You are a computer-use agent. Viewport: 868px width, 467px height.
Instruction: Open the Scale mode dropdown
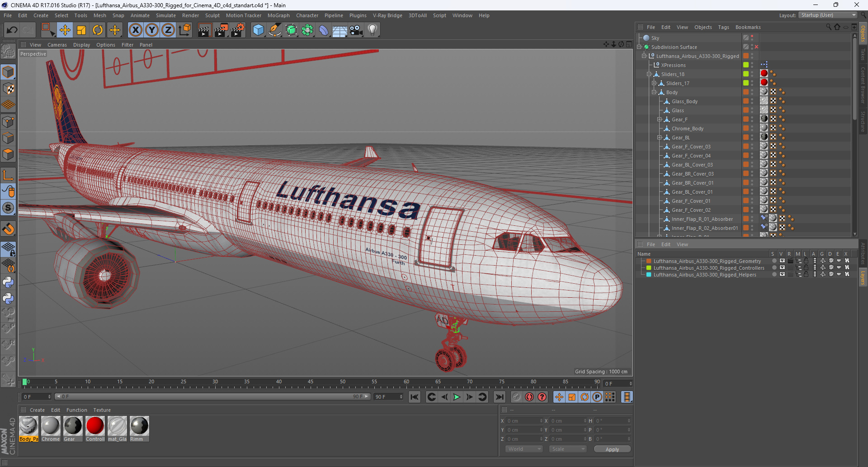568,449
